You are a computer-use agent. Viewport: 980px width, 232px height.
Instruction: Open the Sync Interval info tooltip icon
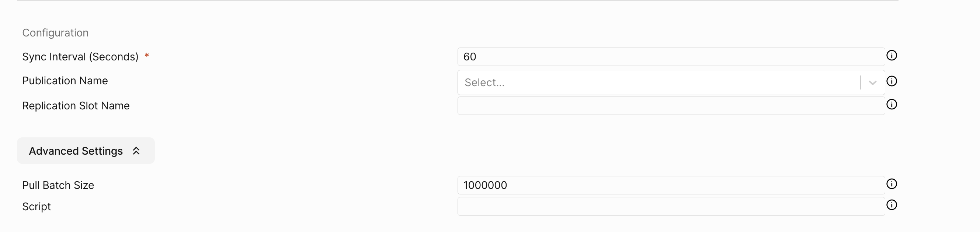pyautogui.click(x=892, y=56)
